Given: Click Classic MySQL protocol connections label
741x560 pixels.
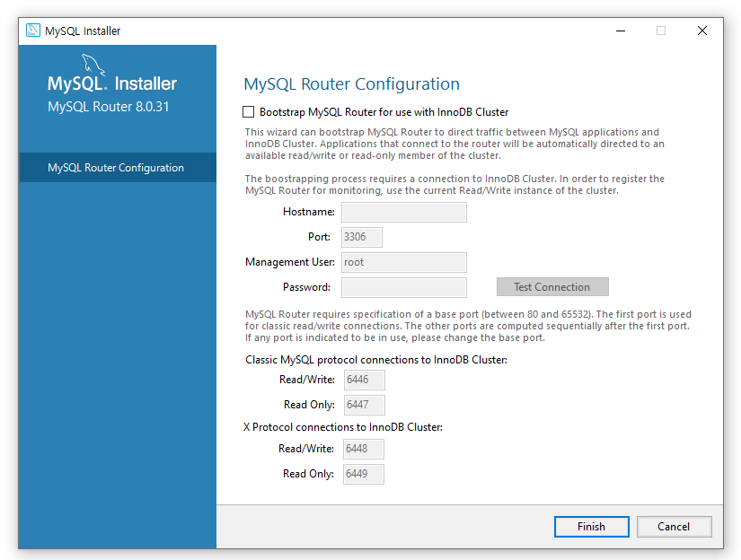Looking at the screenshot, I should coord(376,360).
